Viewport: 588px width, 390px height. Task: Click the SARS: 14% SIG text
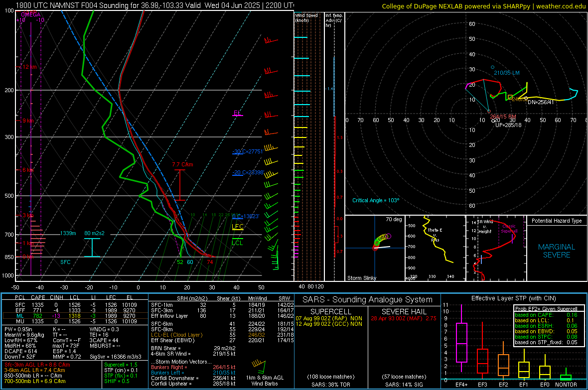coord(404,385)
